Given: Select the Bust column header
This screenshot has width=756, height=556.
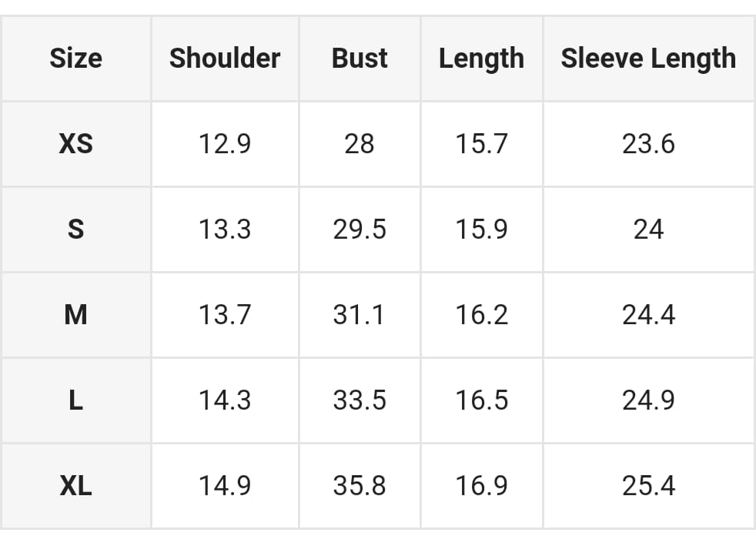Looking at the screenshot, I should [x=360, y=59].
